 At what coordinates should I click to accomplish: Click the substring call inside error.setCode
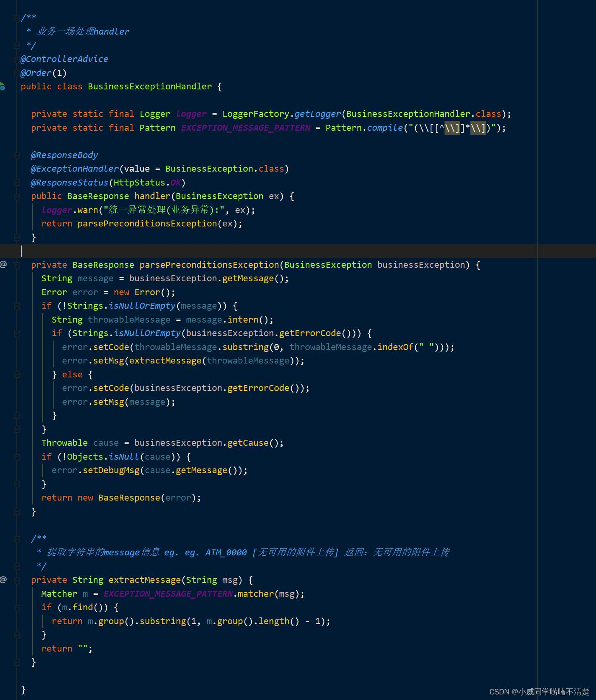coord(245,347)
